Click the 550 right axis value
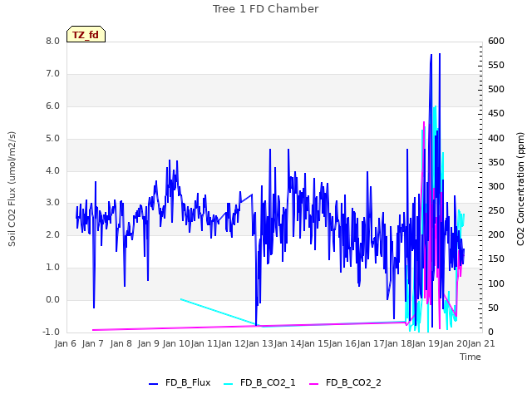 point(496,65)
